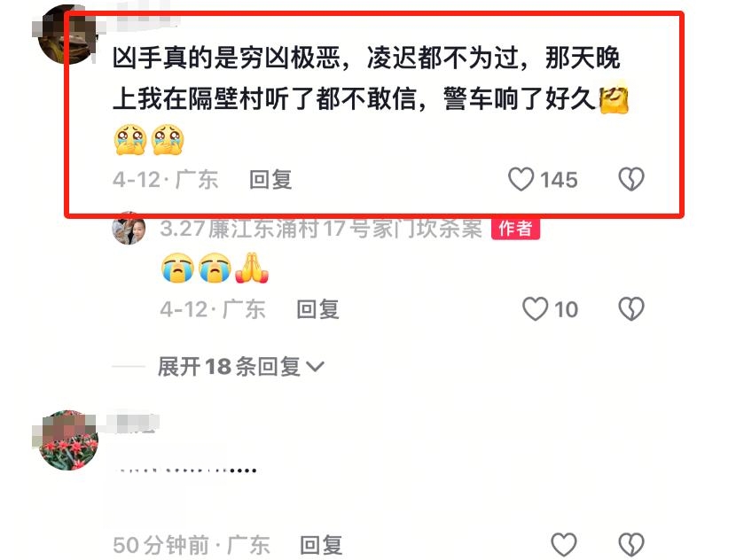The height and width of the screenshot is (560, 736).
Task: Reply to the author's crying emoji comment
Action: click(317, 309)
